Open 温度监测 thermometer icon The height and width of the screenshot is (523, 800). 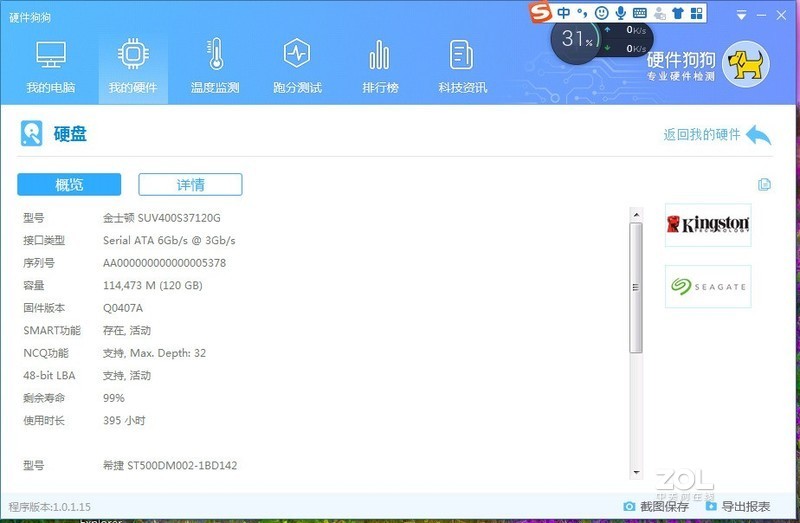pyautogui.click(x=215, y=54)
